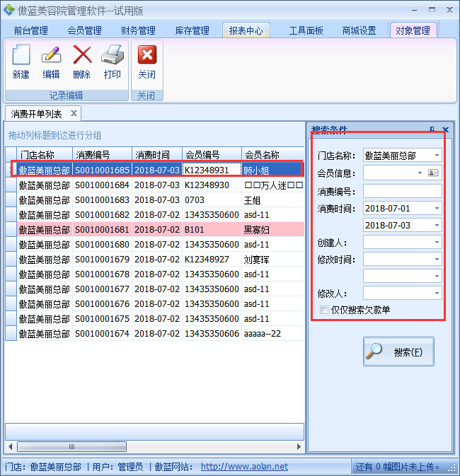Expand the 门店名称 dropdown
This screenshot has height=476, width=460.
click(x=437, y=155)
